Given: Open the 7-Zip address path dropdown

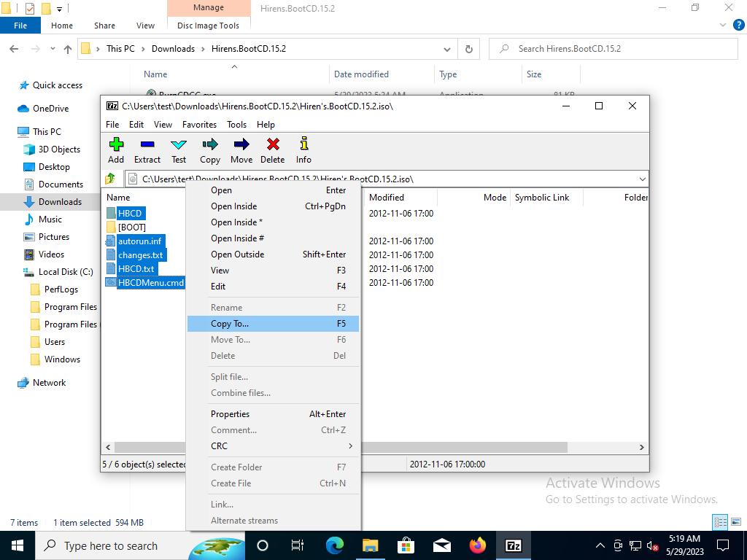Looking at the screenshot, I should click(642, 179).
